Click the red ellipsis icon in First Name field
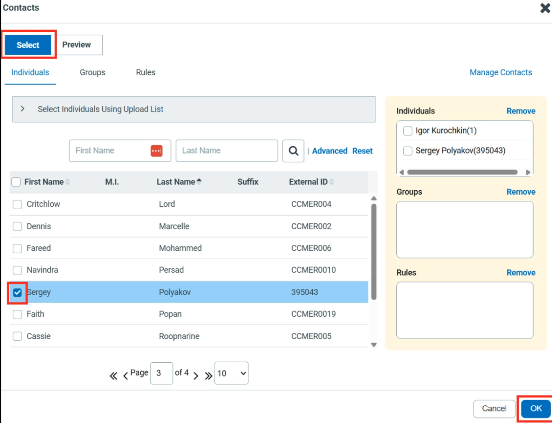The image size is (553, 424). tap(157, 151)
